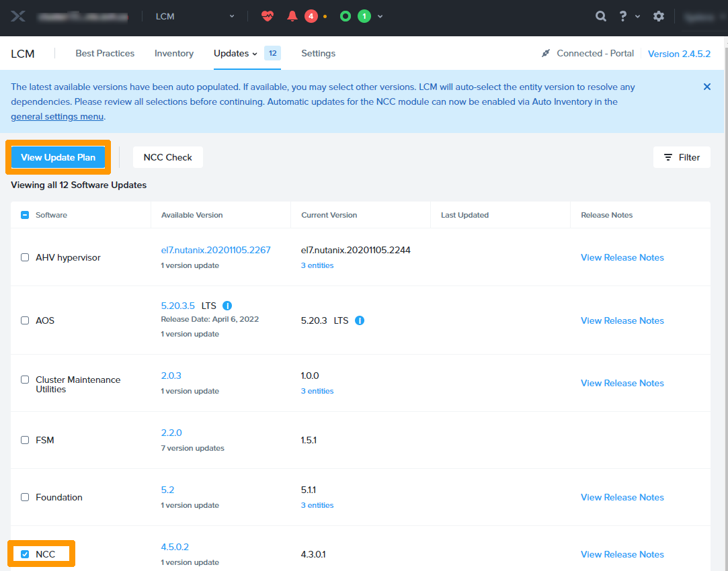Click the green tasks circle icon
The width and height of the screenshot is (728, 571).
[x=346, y=16]
